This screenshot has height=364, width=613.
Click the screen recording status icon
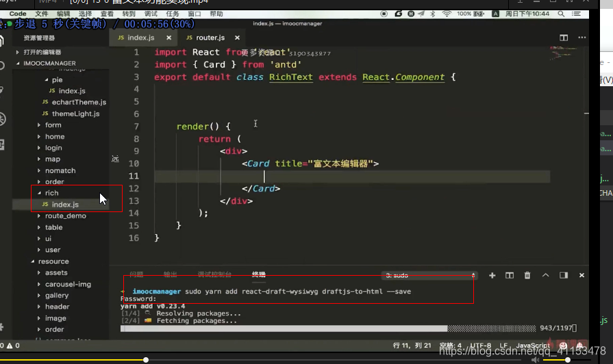[384, 14]
